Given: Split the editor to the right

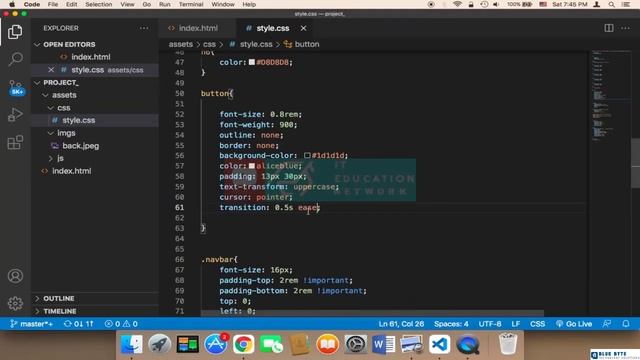Looking at the screenshot, I should 609,28.
